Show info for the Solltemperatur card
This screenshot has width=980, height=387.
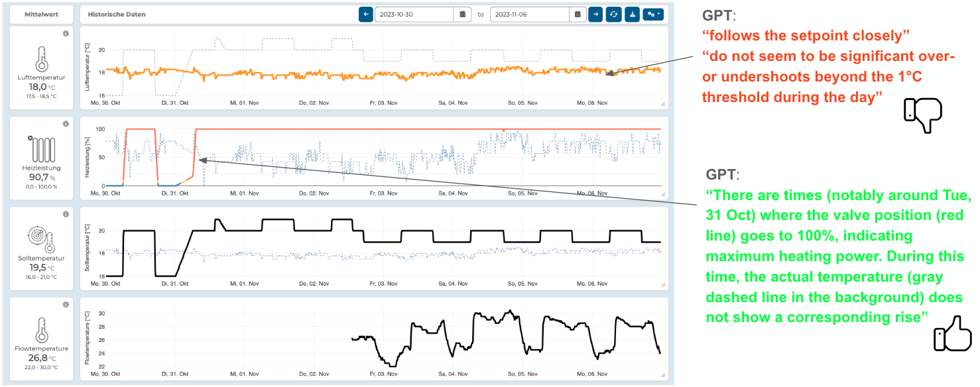[x=66, y=214]
